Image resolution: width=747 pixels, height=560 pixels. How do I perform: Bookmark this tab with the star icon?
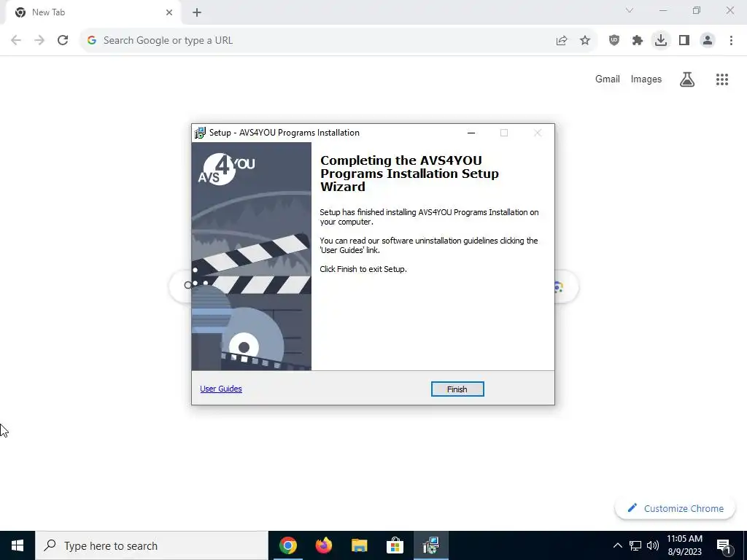585,41
